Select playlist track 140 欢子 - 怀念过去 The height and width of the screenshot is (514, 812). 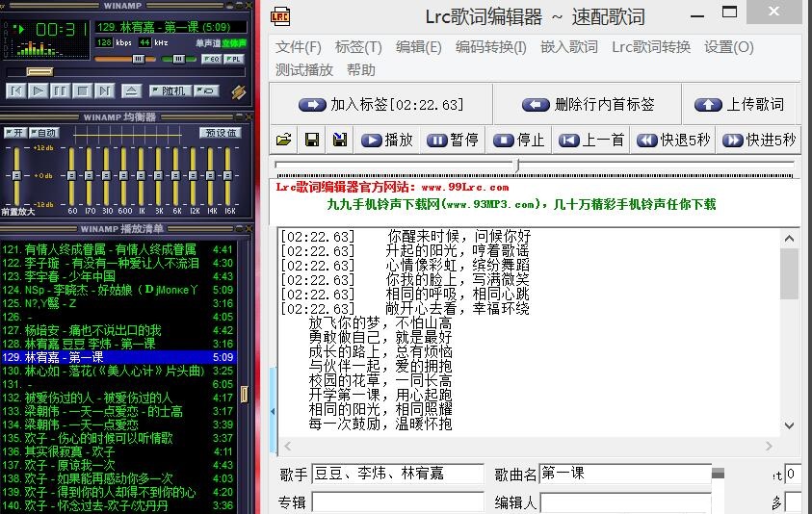coord(118,505)
